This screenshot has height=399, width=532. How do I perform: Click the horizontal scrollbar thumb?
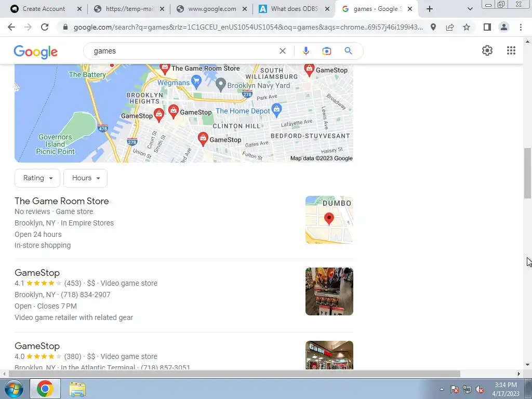[x=234, y=374]
